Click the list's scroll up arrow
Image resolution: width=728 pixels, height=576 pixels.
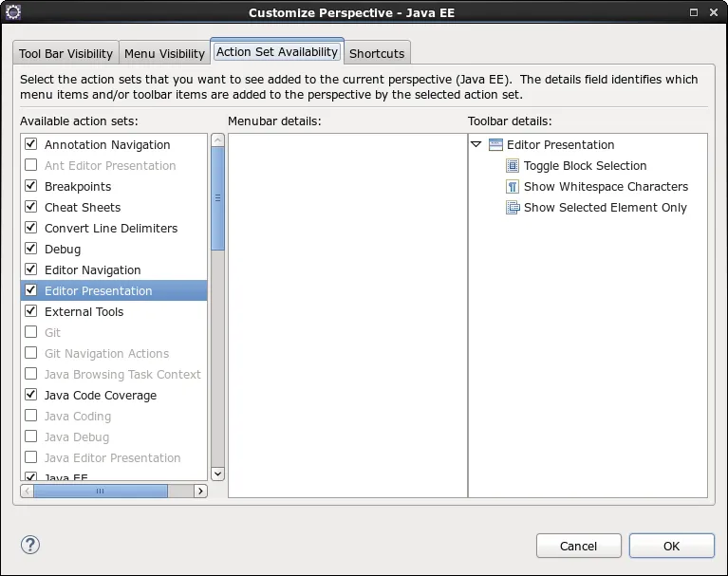(217, 140)
